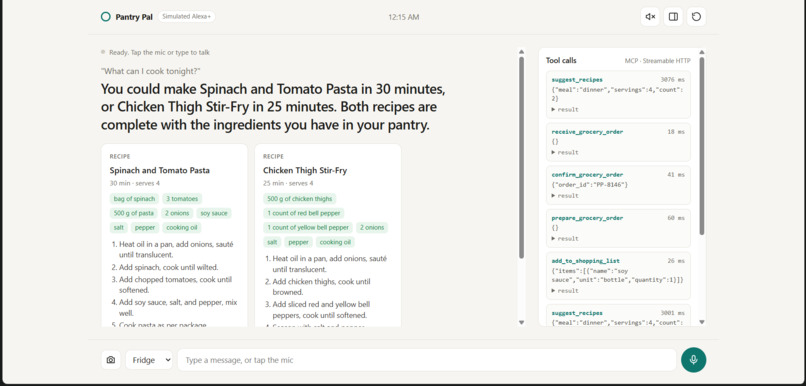Click '2 onions' chip in the Stir-Fry card

coord(372,228)
